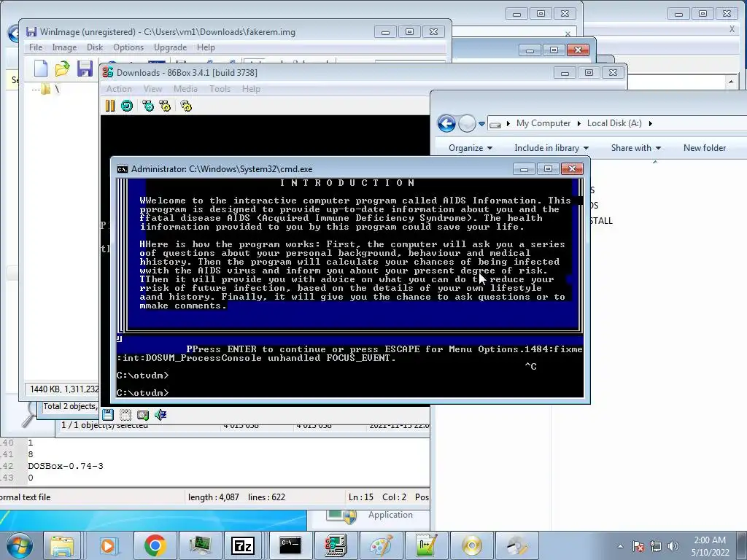Click the New image icon in WinImage toolbar

click(x=41, y=69)
